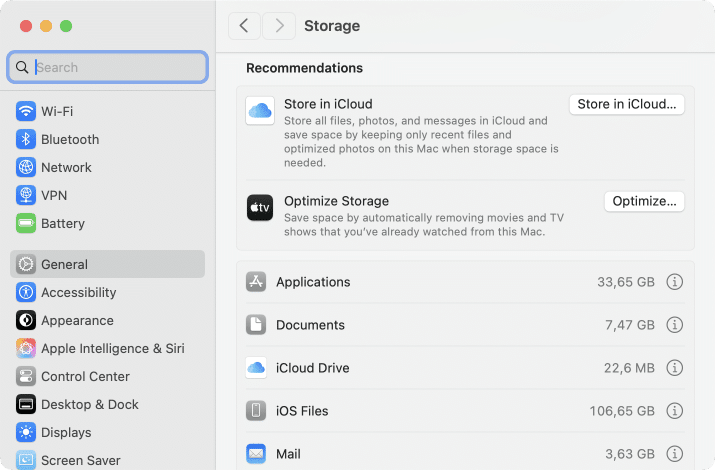Click the iCloud Drive category icon

[256, 368]
